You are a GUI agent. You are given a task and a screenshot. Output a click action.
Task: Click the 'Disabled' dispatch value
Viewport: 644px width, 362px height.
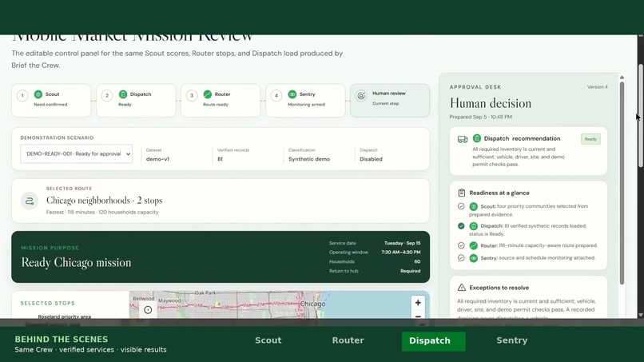tap(371, 159)
